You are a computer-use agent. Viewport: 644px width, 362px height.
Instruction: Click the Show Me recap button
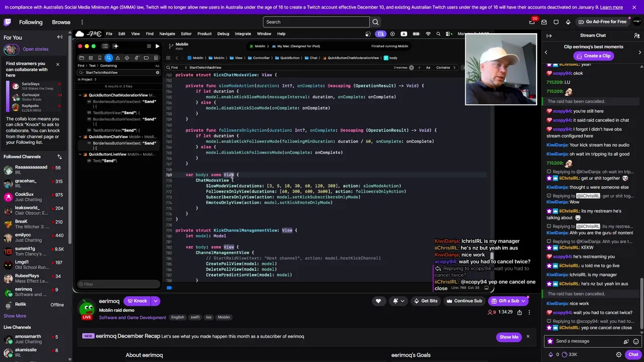509,337
